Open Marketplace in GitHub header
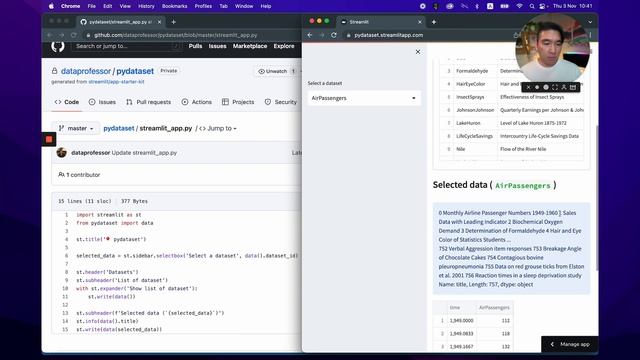Viewport: 640px width, 360px height. pos(250,46)
